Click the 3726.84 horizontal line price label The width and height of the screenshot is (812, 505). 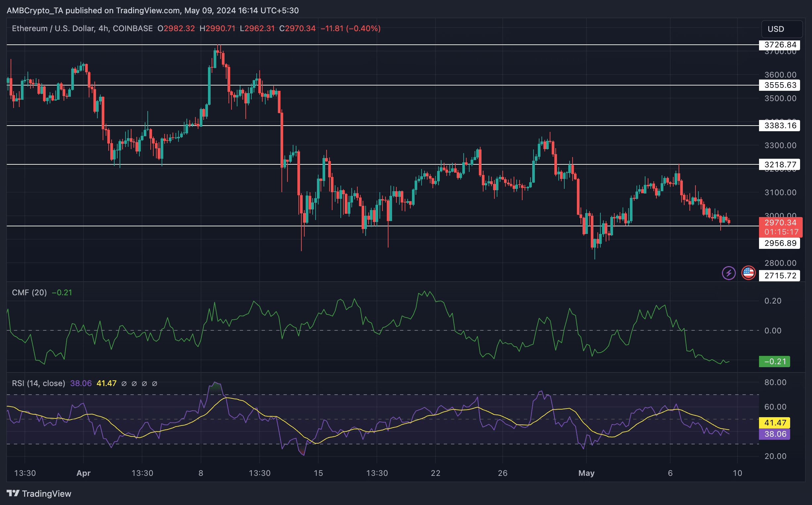tap(779, 45)
